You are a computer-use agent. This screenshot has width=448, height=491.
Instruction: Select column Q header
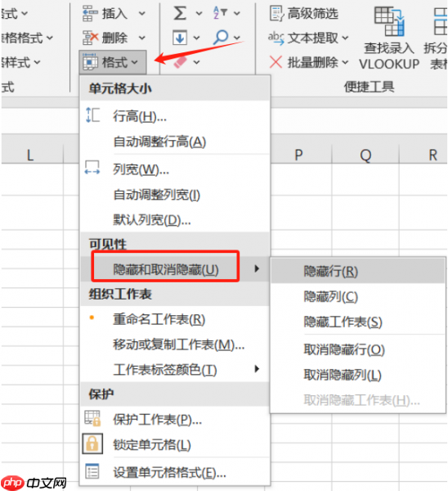tap(365, 155)
